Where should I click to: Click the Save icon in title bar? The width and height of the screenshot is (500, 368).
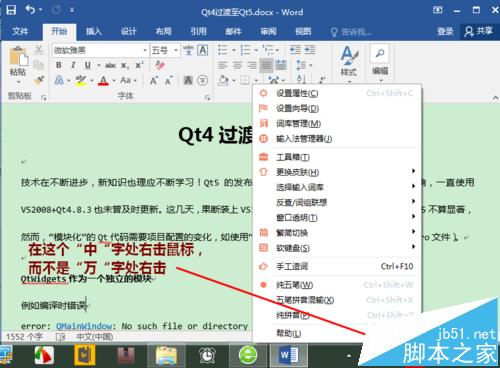point(11,10)
